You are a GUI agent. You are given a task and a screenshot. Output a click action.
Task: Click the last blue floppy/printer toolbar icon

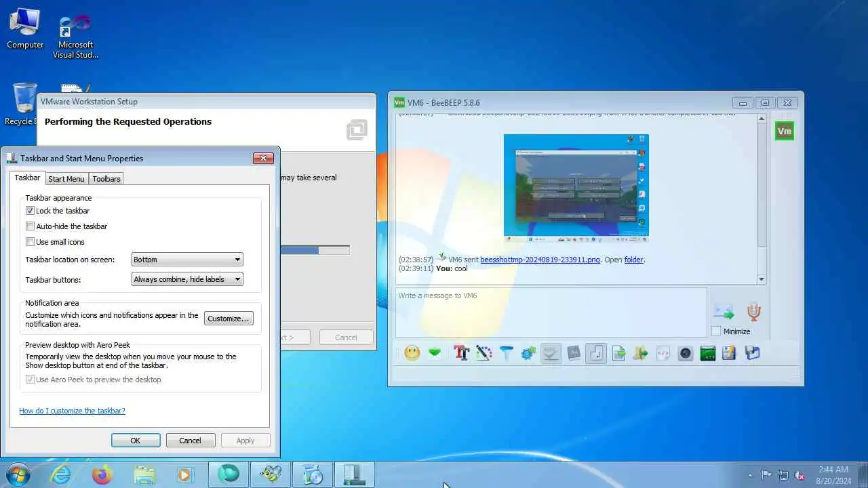click(x=752, y=352)
